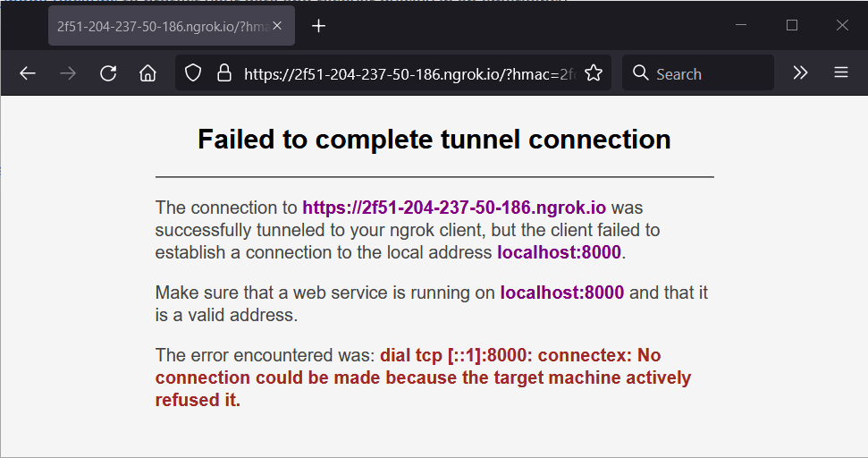This screenshot has width=868, height=458.
Task: Expand the toolbar overflow chevrons
Action: (800, 74)
